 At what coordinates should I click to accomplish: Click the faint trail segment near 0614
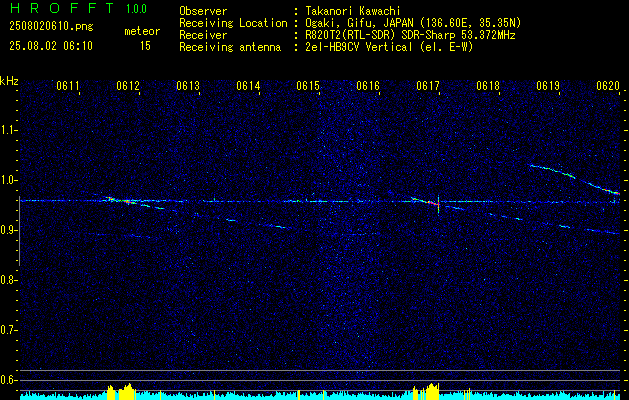tap(276, 227)
